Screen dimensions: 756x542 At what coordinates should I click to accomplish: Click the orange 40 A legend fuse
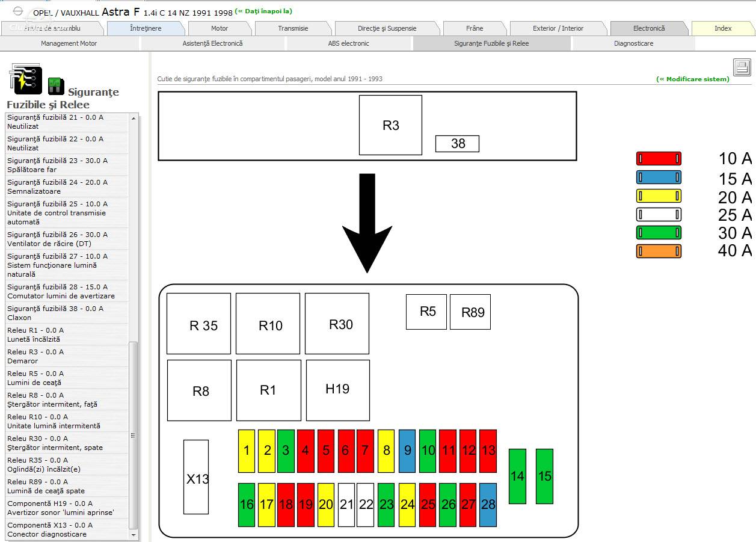point(659,251)
